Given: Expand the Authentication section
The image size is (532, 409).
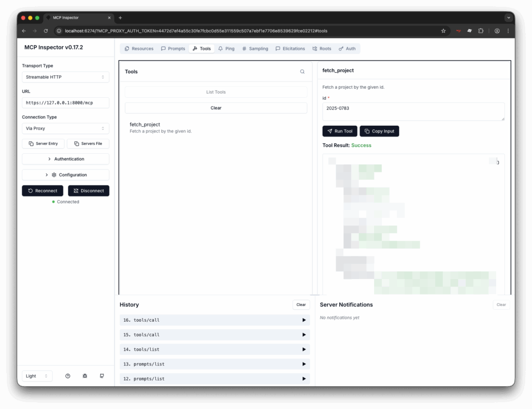Looking at the screenshot, I should pyautogui.click(x=65, y=159).
